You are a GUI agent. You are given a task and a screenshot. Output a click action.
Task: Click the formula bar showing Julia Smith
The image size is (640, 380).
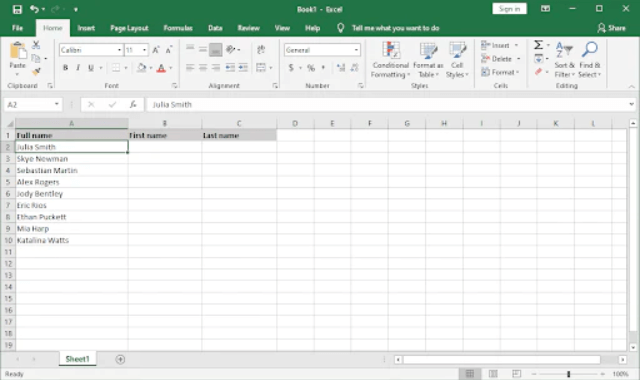click(387, 105)
